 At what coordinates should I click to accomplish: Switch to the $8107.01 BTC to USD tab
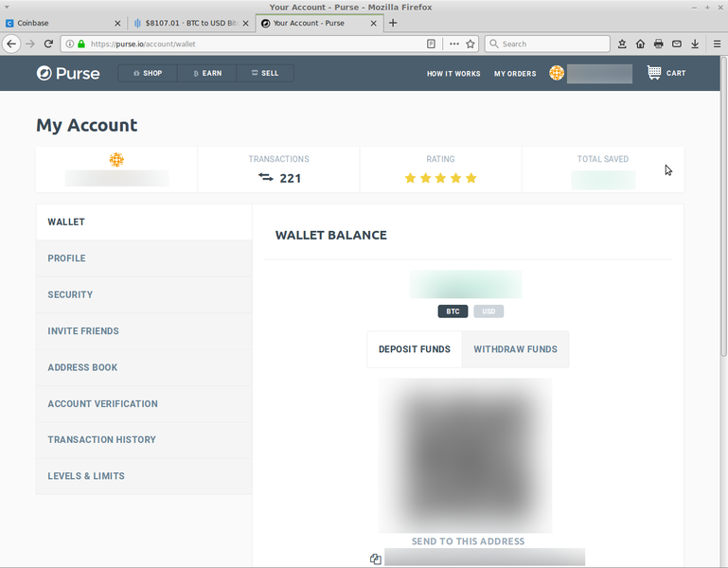(191, 24)
